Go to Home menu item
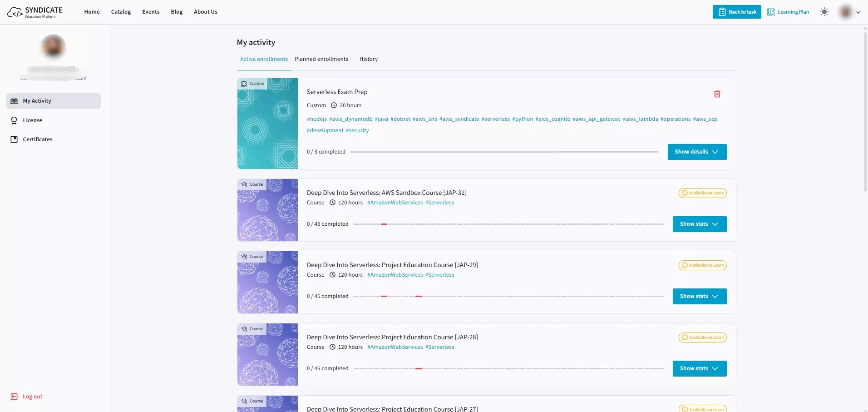Viewport: 868px width, 412px height. 92,12
